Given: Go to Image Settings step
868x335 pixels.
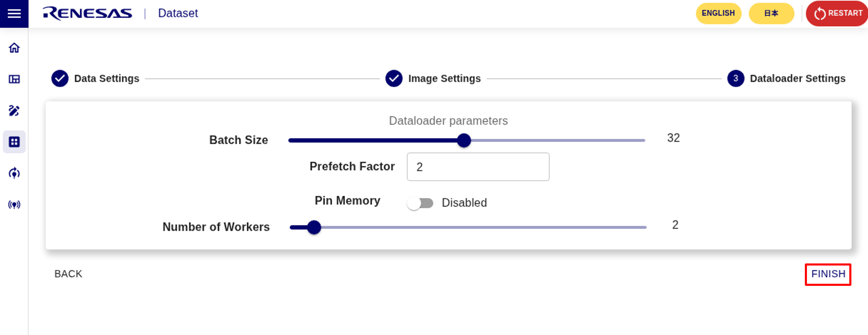Looking at the screenshot, I should pos(444,78).
